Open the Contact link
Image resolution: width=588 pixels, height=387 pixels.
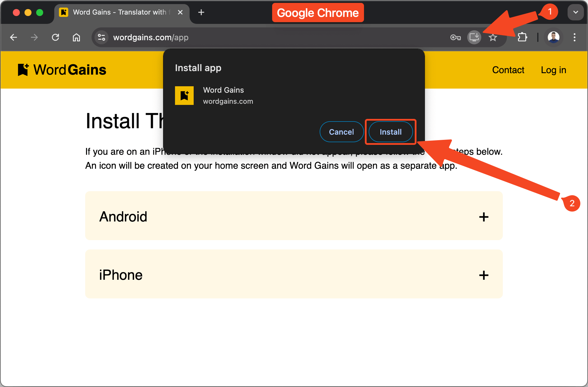click(508, 70)
